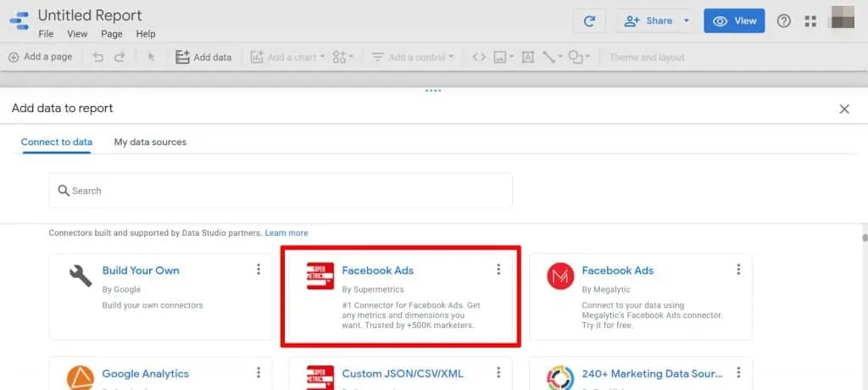Click Add data toolbar button

tap(203, 57)
